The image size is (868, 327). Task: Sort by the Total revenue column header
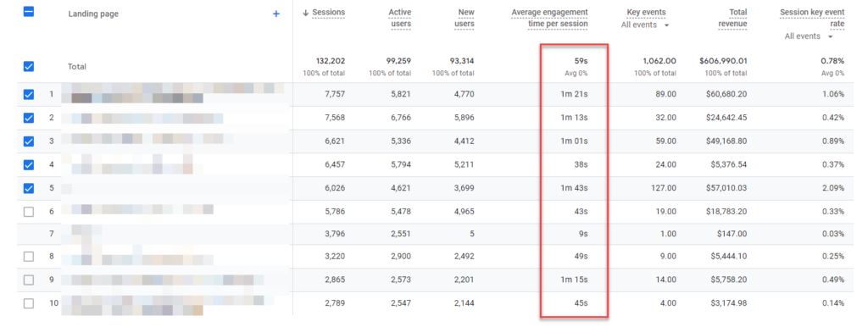734,19
